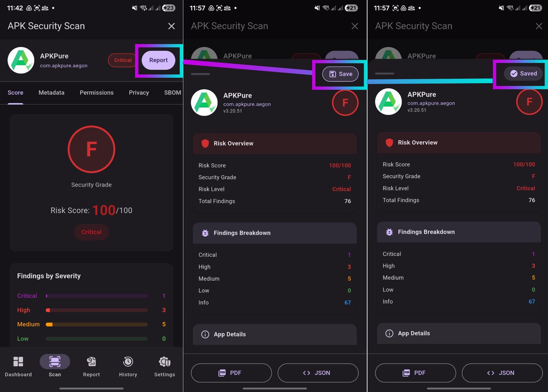
Task: Switch to the Permissions tab
Action: pyautogui.click(x=96, y=93)
